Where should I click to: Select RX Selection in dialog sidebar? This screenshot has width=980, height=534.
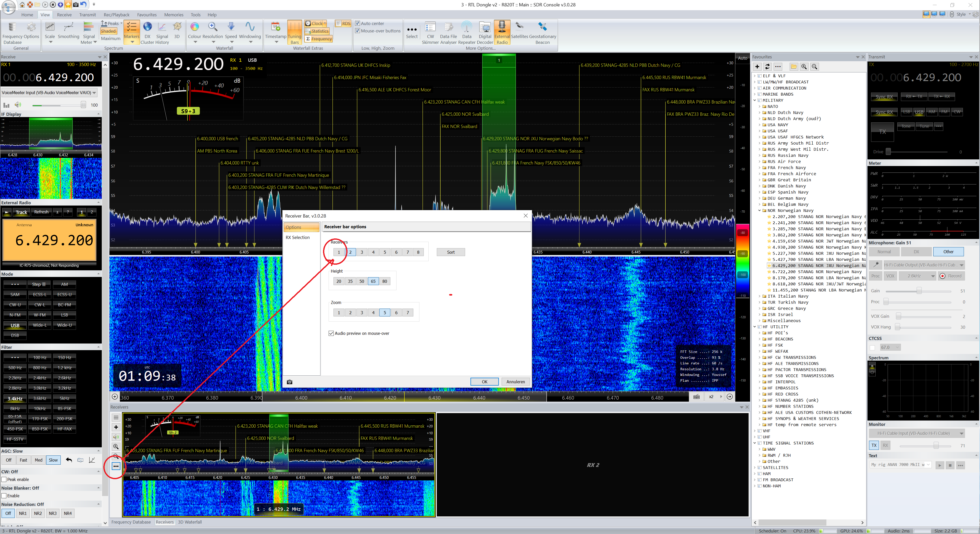[297, 237]
